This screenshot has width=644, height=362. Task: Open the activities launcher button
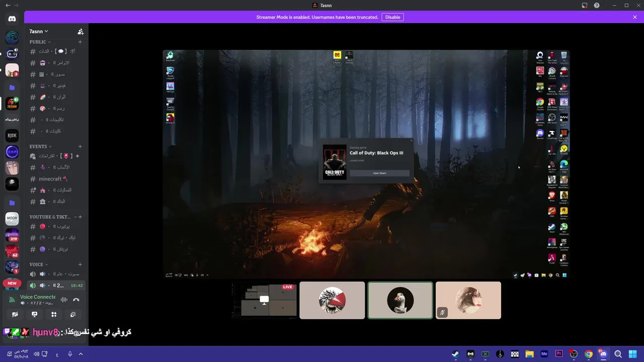pyautogui.click(x=54, y=314)
